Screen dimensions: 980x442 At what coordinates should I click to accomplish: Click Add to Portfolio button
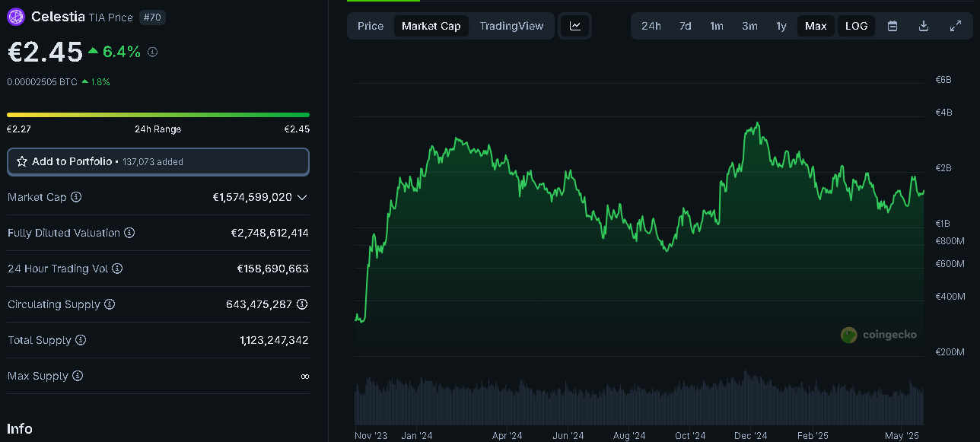point(158,161)
